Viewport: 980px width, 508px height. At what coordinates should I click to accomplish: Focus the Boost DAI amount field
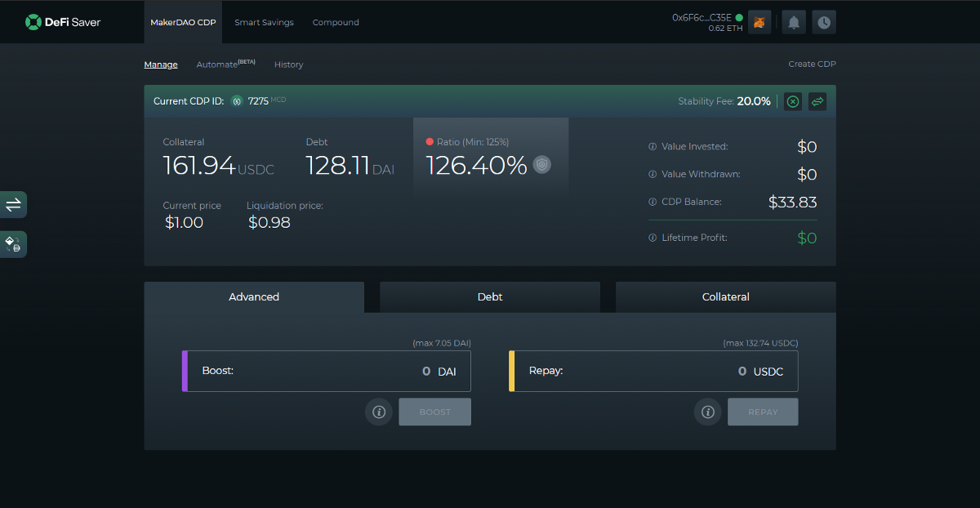coord(327,371)
